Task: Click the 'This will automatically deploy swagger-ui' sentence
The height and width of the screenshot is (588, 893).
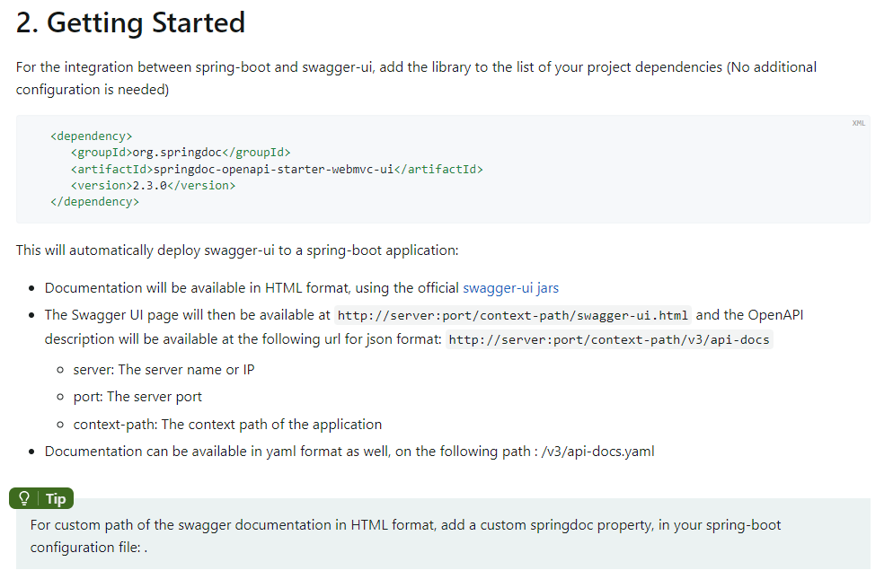Action: tap(237, 250)
